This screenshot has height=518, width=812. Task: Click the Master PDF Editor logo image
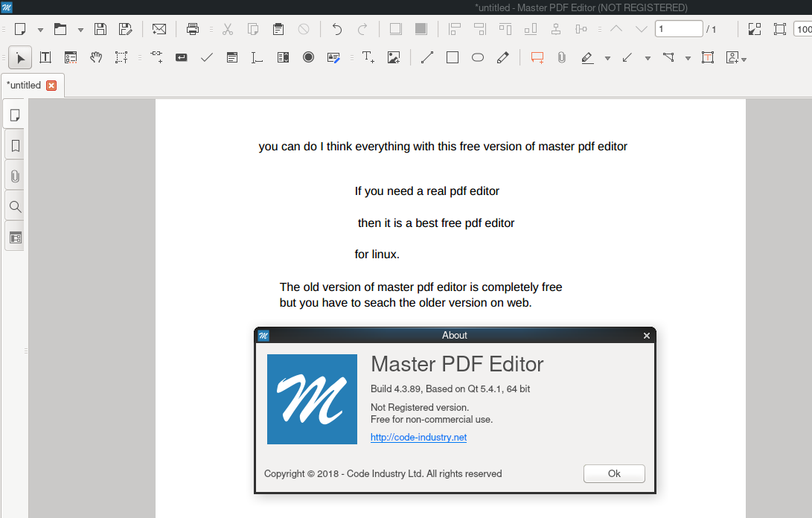tap(313, 400)
